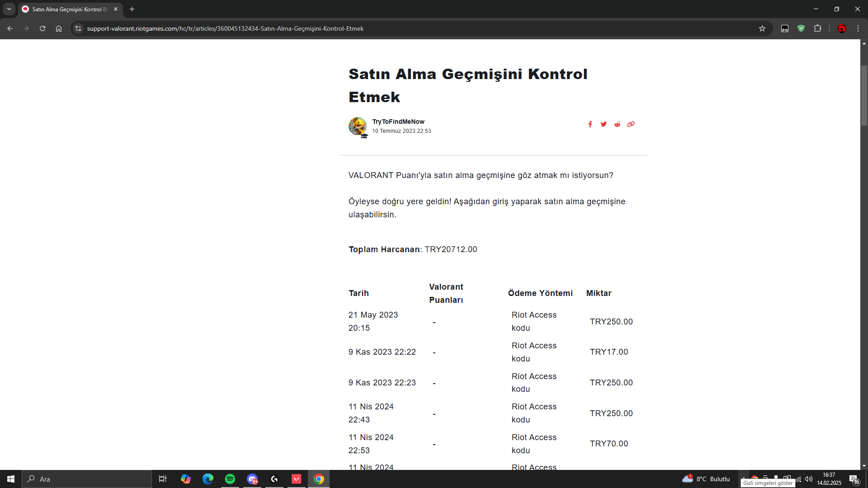Go back to the previous page

pyautogui.click(x=10, y=28)
